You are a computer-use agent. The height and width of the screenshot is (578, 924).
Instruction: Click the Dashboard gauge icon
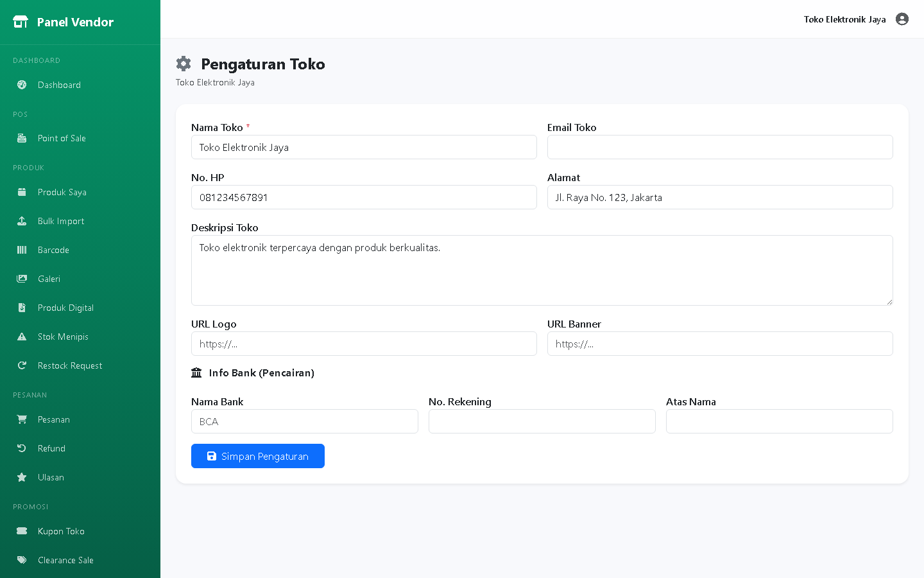coord(22,85)
